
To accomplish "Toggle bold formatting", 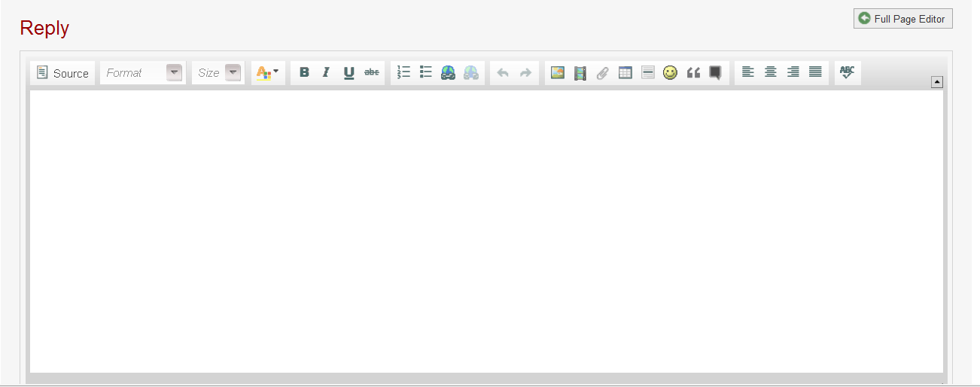I will tap(304, 73).
